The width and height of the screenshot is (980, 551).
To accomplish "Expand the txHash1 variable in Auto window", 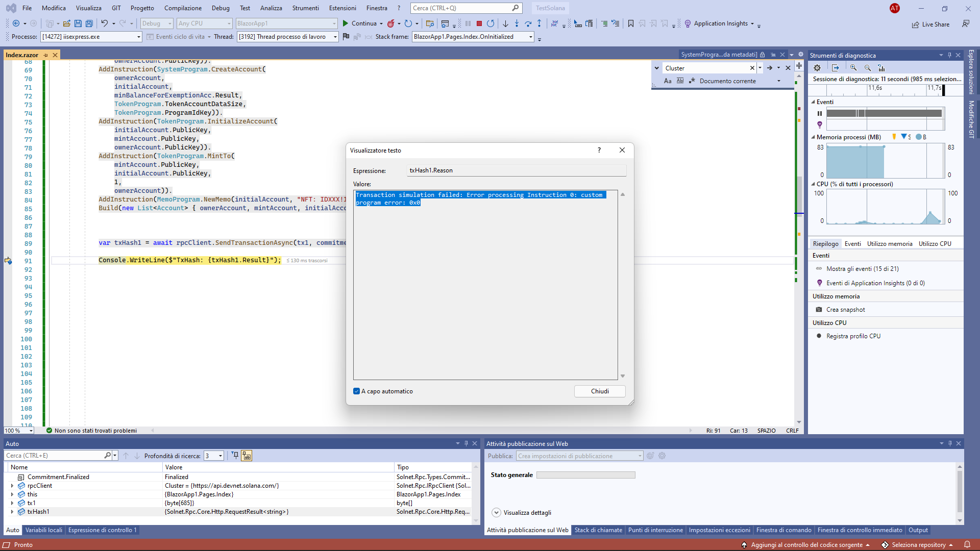I will pyautogui.click(x=12, y=512).
